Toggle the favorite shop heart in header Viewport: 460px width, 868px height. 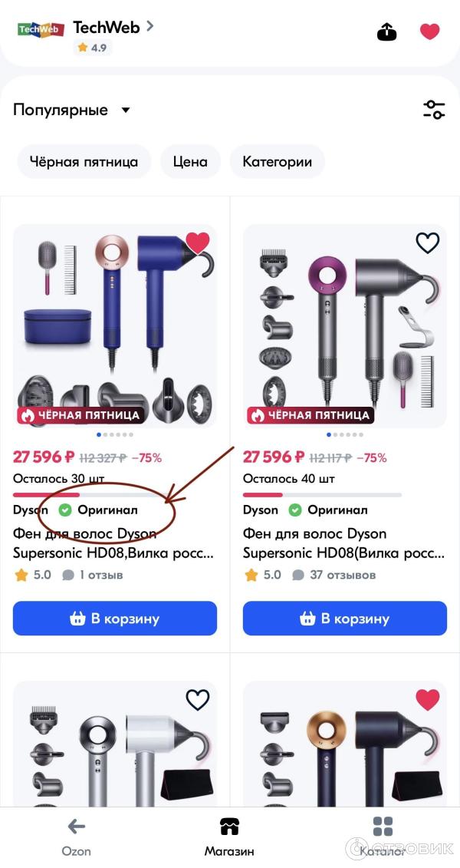tap(429, 31)
